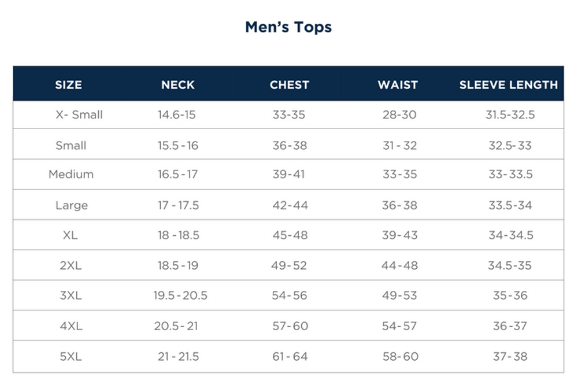This screenshot has width=578, height=392.
Task: Click the Men's Tops title
Action: [x=288, y=27]
